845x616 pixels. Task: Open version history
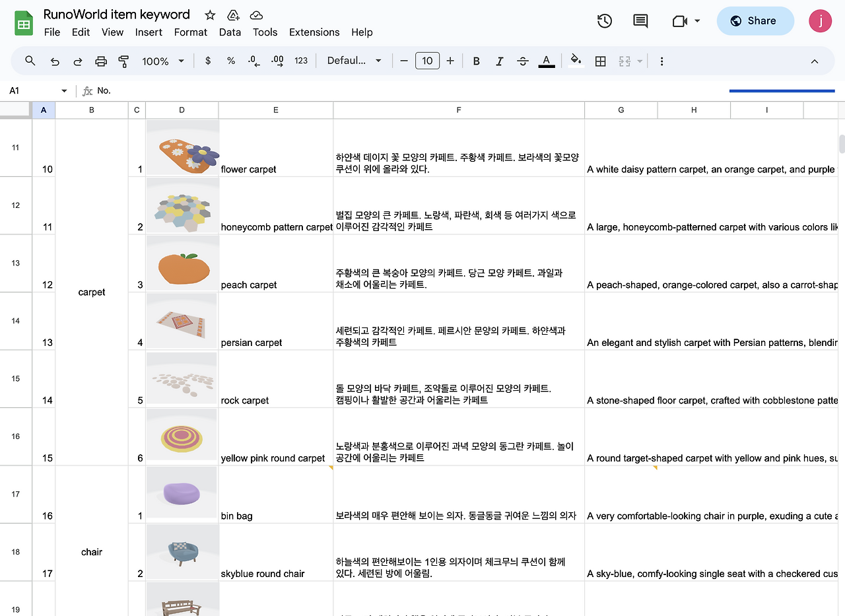pos(604,20)
